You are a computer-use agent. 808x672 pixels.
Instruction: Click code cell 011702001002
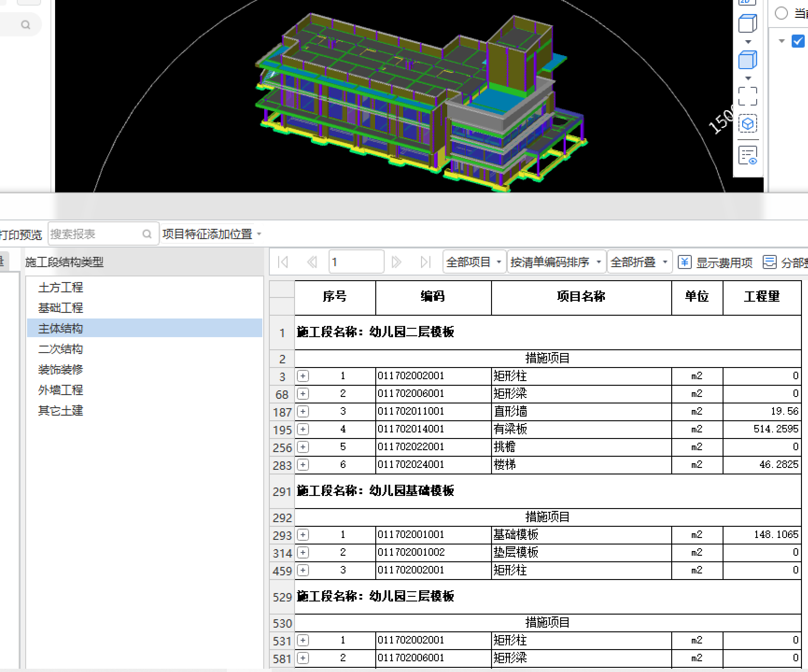[433, 552]
